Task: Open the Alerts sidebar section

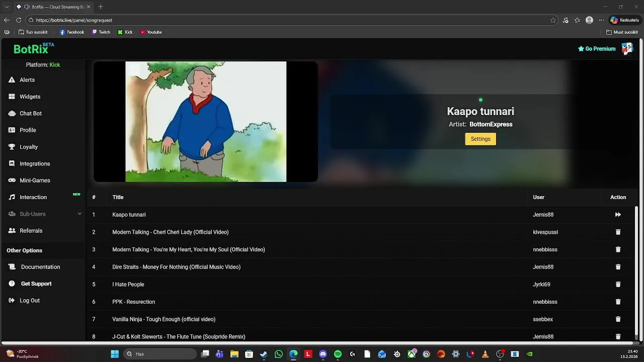Action: (27, 80)
